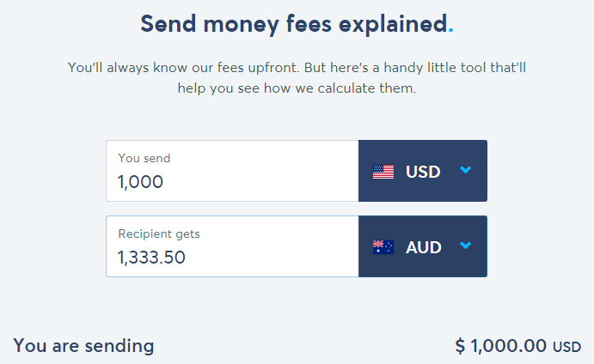Click the 'You send' label text
594x364 pixels.
tap(144, 158)
